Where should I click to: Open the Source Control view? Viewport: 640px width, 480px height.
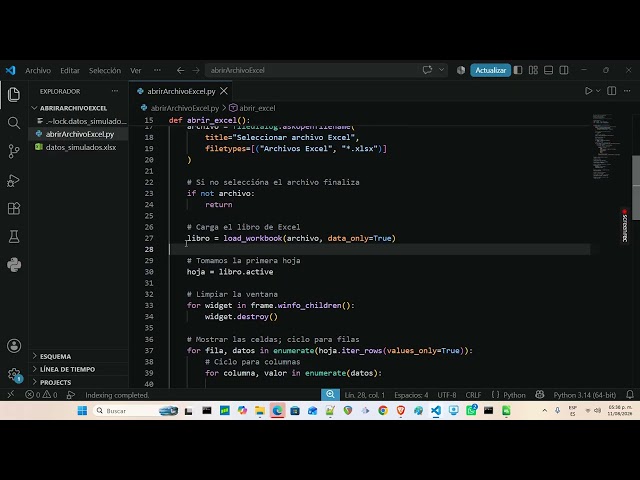(14, 151)
